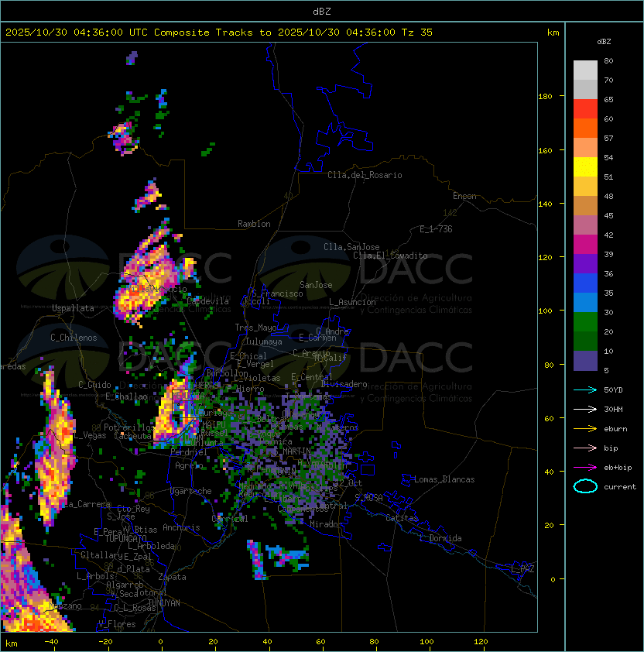Click the 'Lomas_Blancas' map label
Viewport: 644px width, 652px height.
click(444, 479)
